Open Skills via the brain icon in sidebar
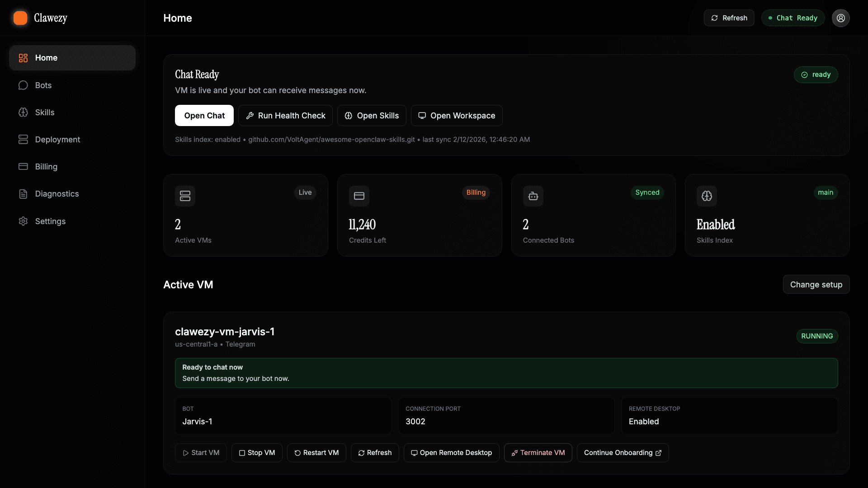 23,112
